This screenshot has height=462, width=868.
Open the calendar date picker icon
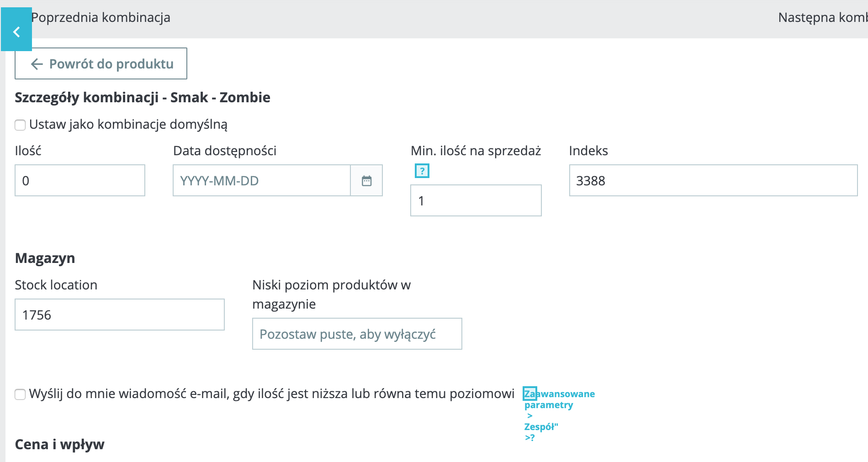(x=366, y=181)
